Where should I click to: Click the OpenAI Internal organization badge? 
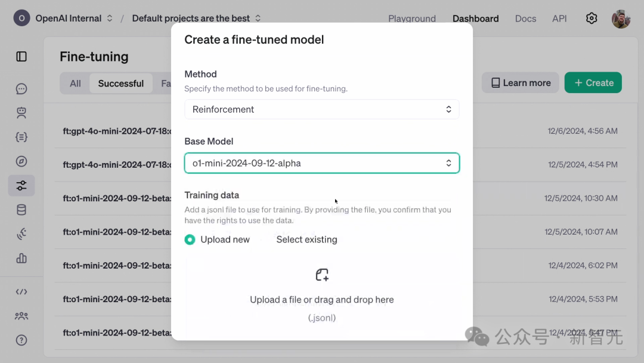coord(21,19)
